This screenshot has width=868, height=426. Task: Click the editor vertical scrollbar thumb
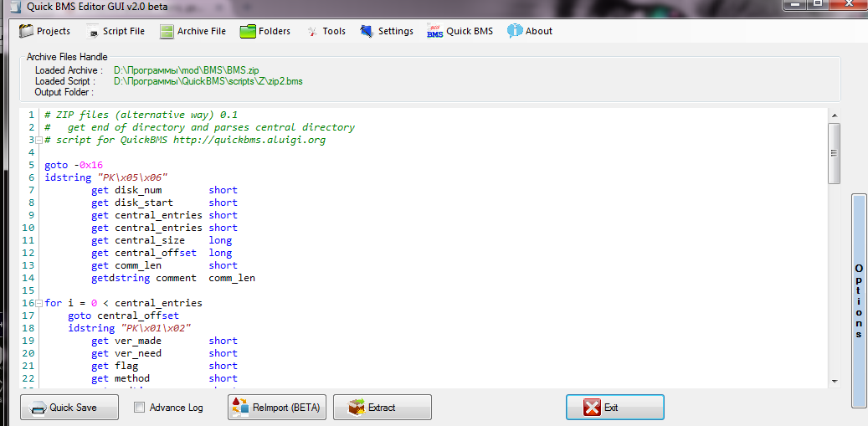[x=835, y=154]
